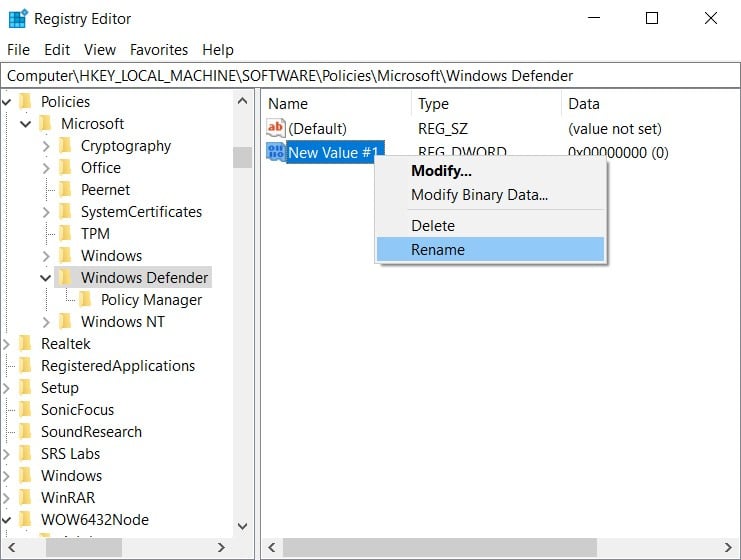Select the (Default) value name
741x560 pixels.
317,129
